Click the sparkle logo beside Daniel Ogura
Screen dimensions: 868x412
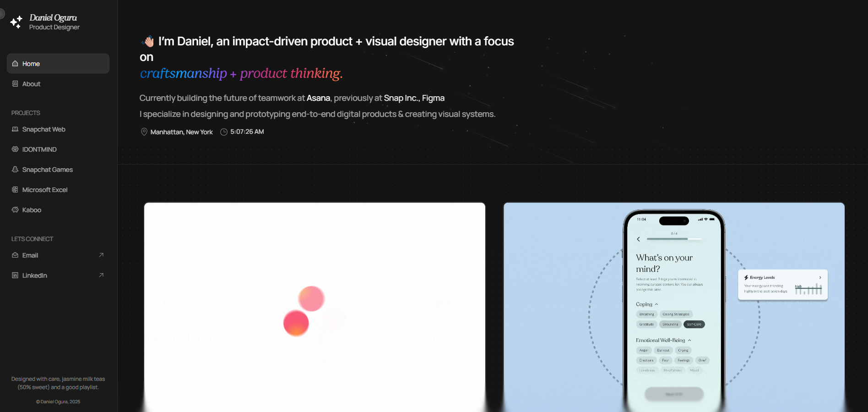click(16, 22)
